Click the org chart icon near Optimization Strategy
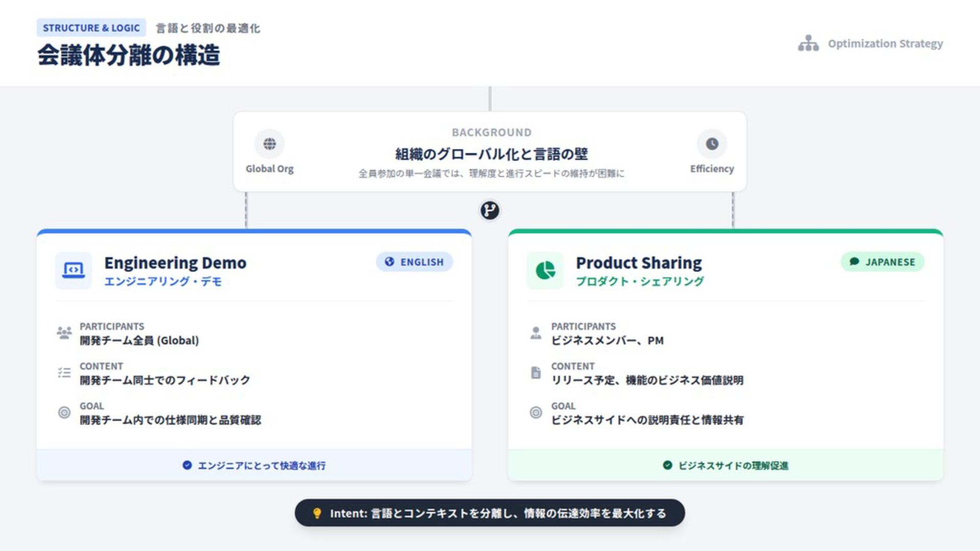This screenshot has height=551, width=980. pyautogui.click(x=808, y=43)
